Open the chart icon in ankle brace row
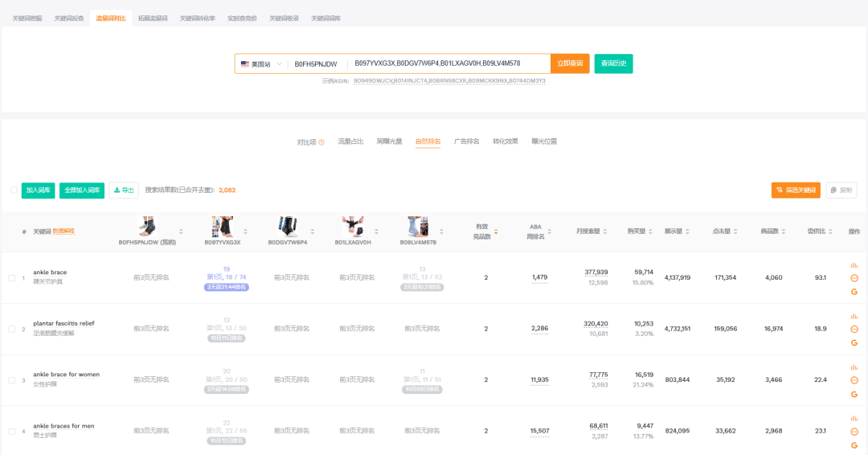The width and height of the screenshot is (868, 455). (x=854, y=265)
